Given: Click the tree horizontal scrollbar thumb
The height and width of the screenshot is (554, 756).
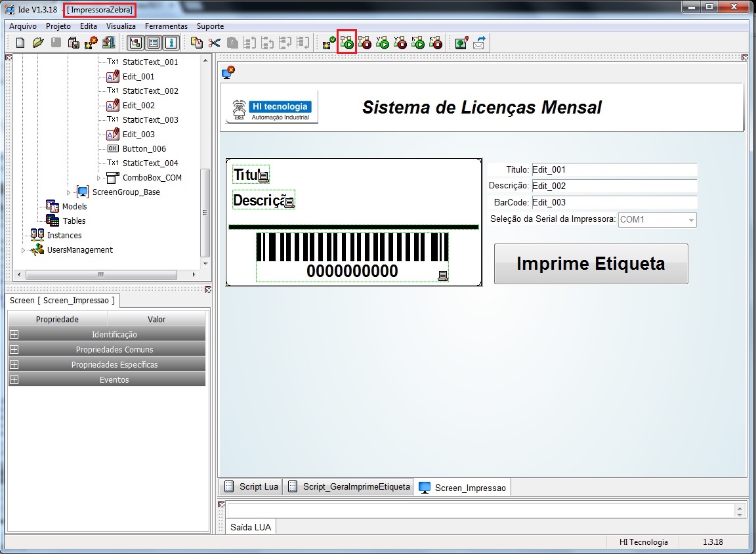Looking at the screenshot, I should 101,274.
